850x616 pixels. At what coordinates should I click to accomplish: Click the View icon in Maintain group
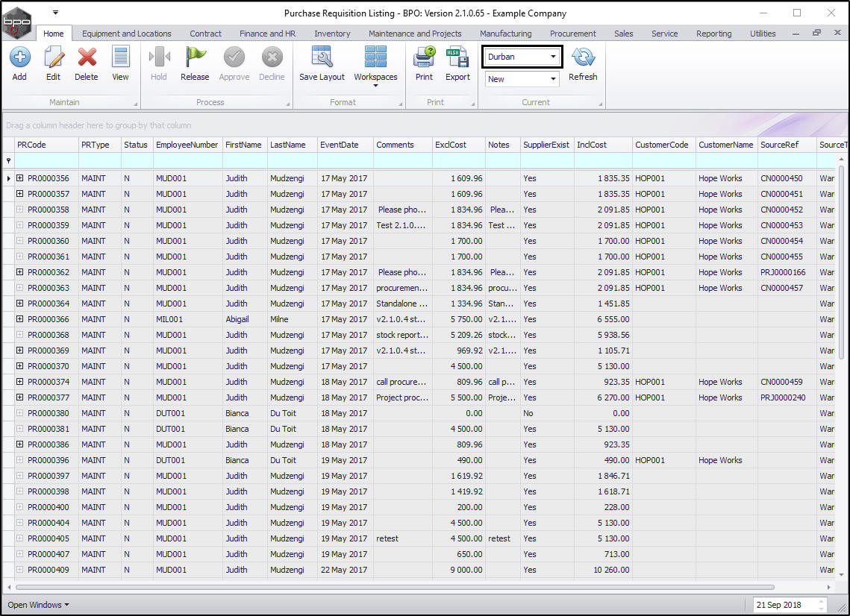tap(120, 58)
